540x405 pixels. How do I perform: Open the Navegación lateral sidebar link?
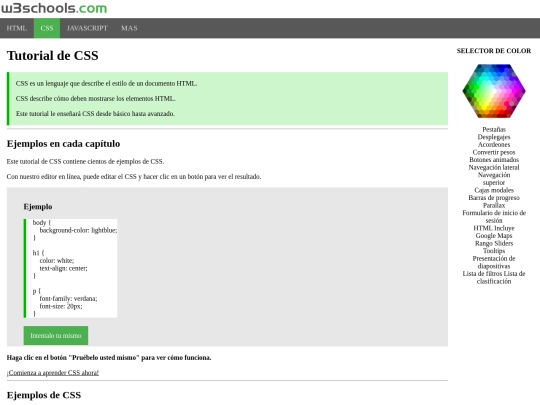[494, 167]
